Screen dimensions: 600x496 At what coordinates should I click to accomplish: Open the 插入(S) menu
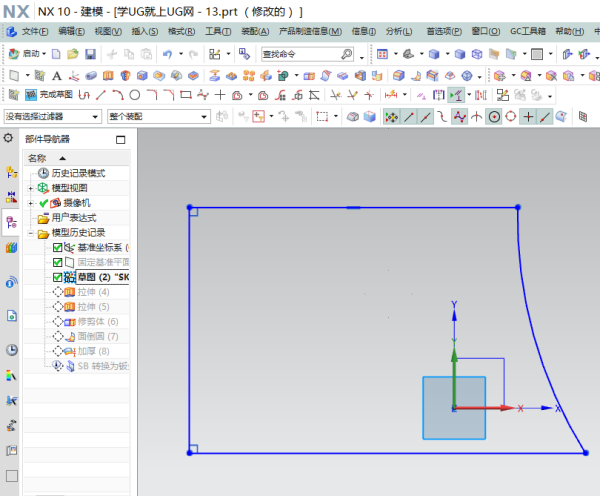pyautogui.click(x=145, y=31)
